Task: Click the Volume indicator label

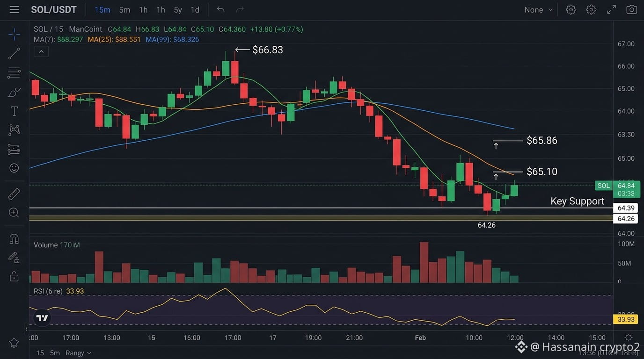Action: coord(57,245)
